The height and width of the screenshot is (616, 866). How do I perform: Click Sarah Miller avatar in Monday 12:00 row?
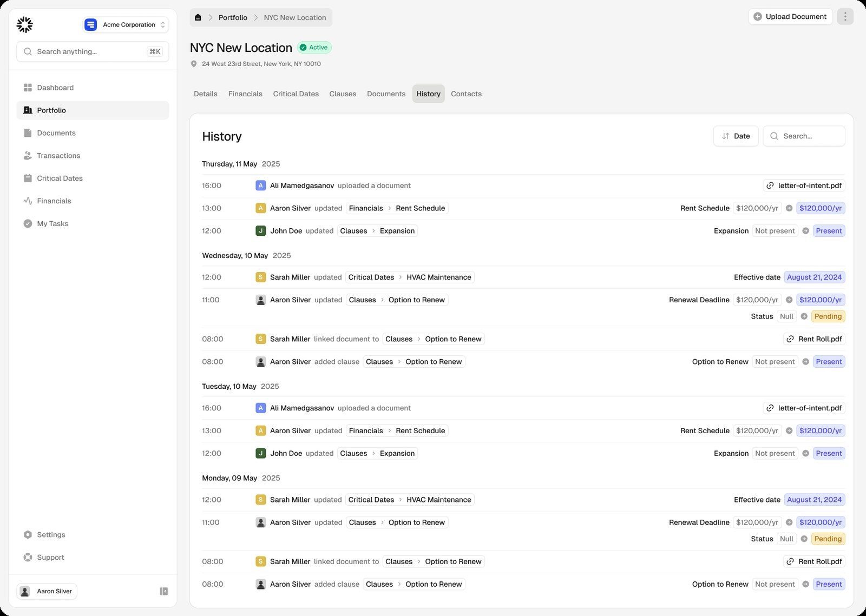(260, 500)
